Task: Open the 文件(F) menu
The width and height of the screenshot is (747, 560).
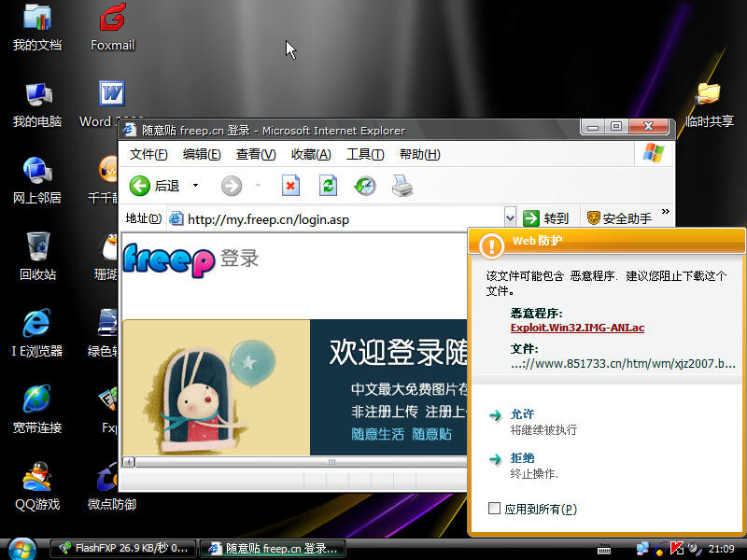Action: pos(148,154)
